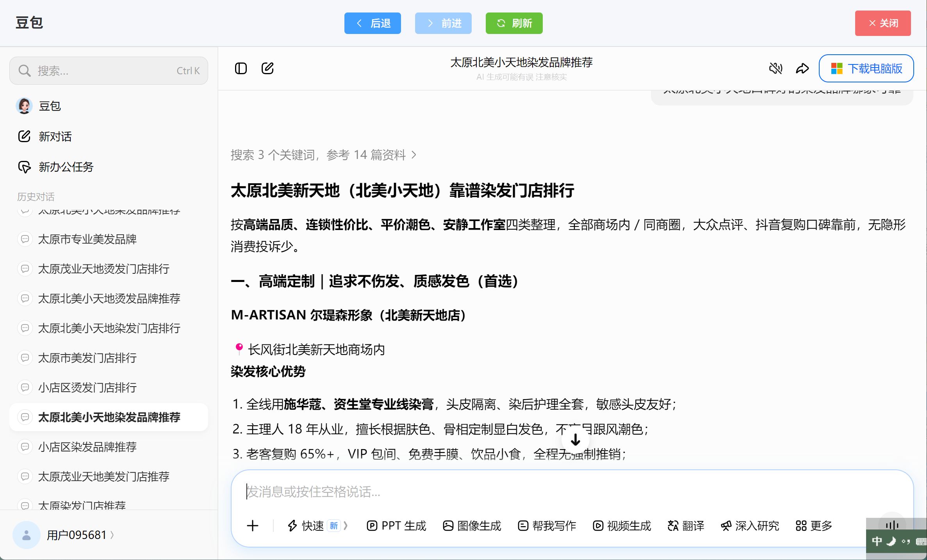Expand the 快速 mode selector
The height and width of the screenshot is (560, 927).
click(317, 526)
